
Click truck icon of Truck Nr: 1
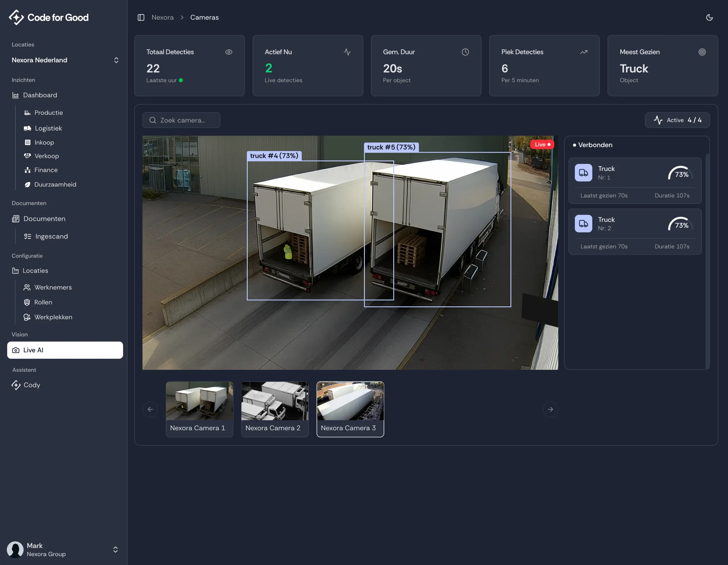tap(583, 173)
